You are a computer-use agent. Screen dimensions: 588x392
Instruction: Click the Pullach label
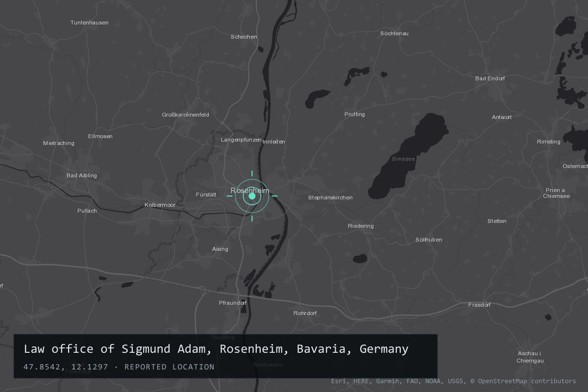tap(87, 211)
